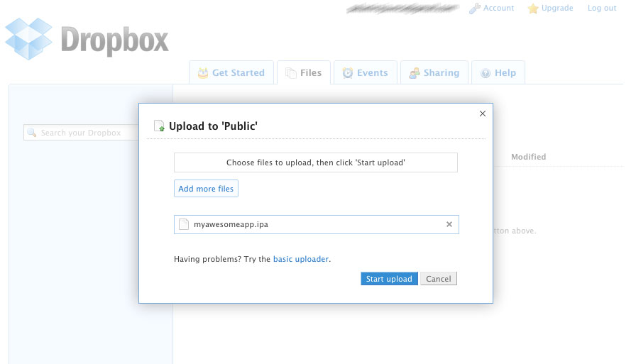Image resolution: width=636 pixels, height=364 pixels.
Task: Click the Files tab documents icon
Action: (x=291, y=73)
